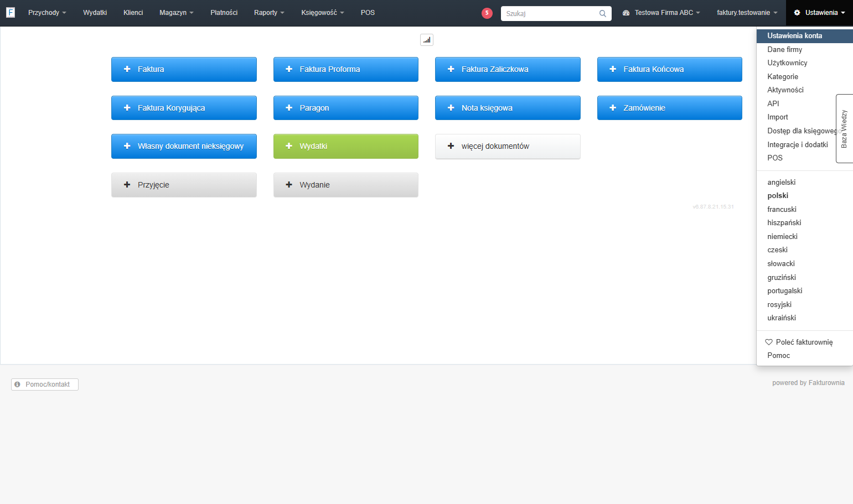This screenshot has width=853, height=504.
Task: Expand the Magazyn dropdown menu
Action: [x=177, y=13]
